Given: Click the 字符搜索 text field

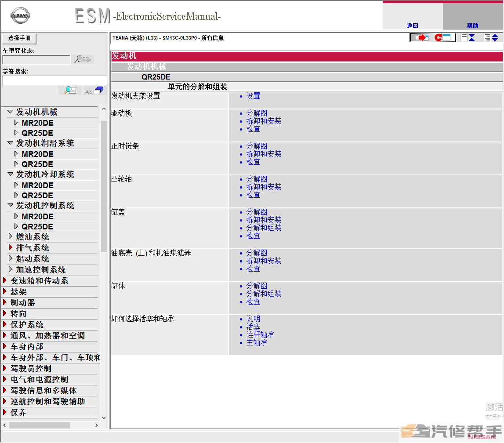Looking at the screenshot, I should tap(54, 80).
